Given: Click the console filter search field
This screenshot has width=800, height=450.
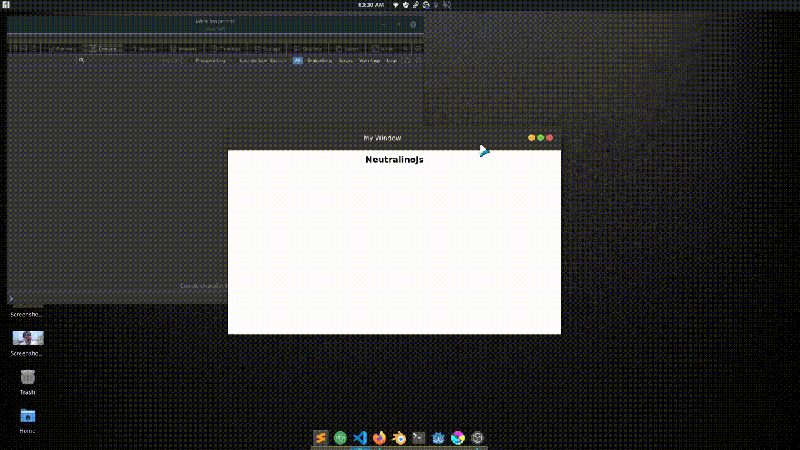Looking at the screenshot, I should pos(120,60).
